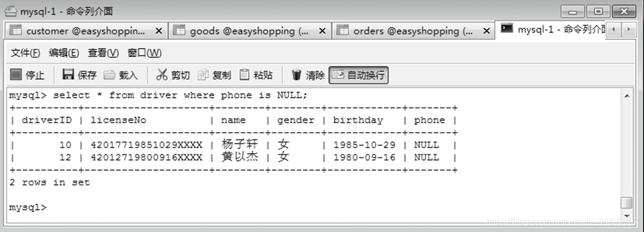Click the licenseNo column header
The image size is (644, 232).
118,120
